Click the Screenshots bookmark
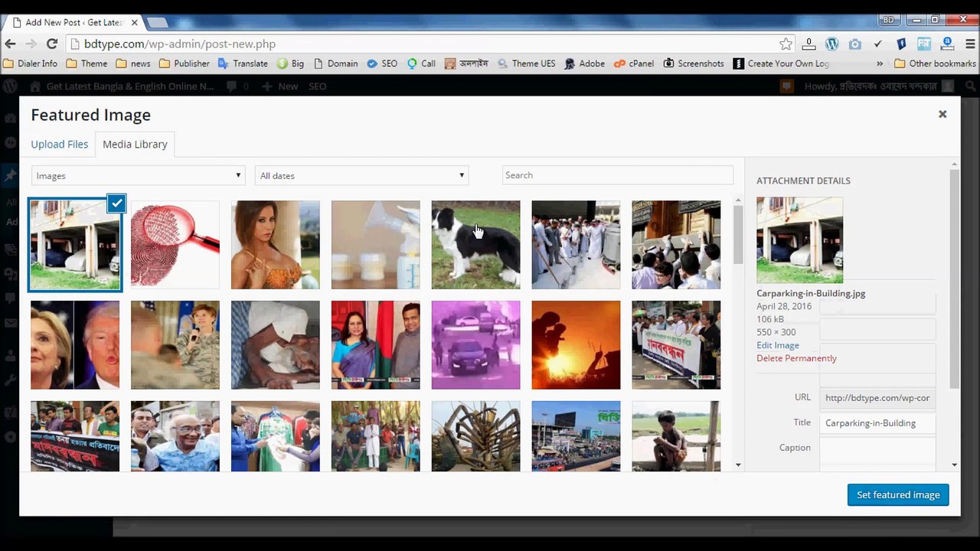This screenshot has width=980, height=551. pos(694,64)
